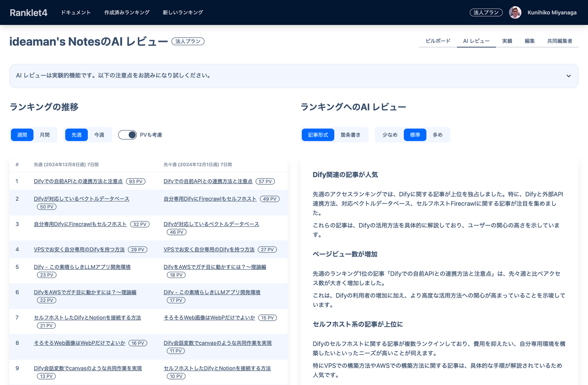
Task: Open 先週 rank 6 DifyをAWSでガチ目に link
Action: pyautogui.click(x=85, y=292)
